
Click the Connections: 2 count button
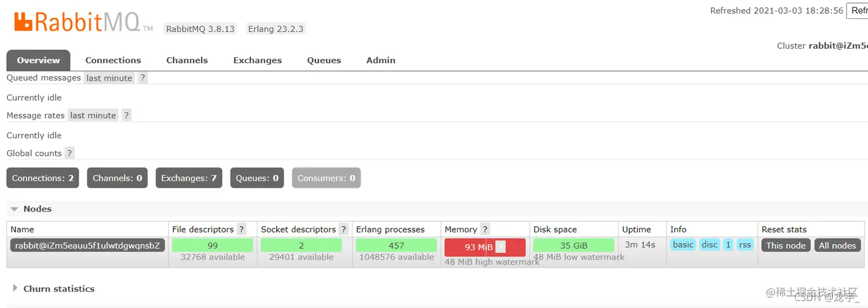click(x=43, y=178)
